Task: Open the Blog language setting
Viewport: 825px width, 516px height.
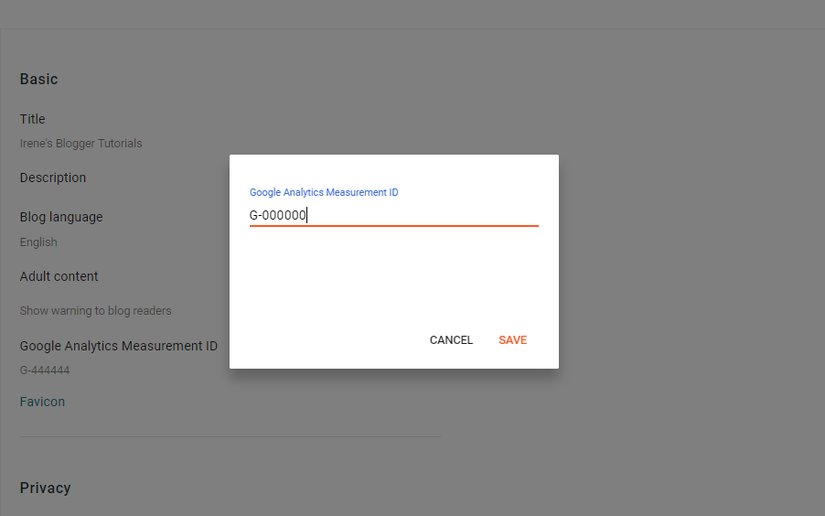Action: [61, 217]
